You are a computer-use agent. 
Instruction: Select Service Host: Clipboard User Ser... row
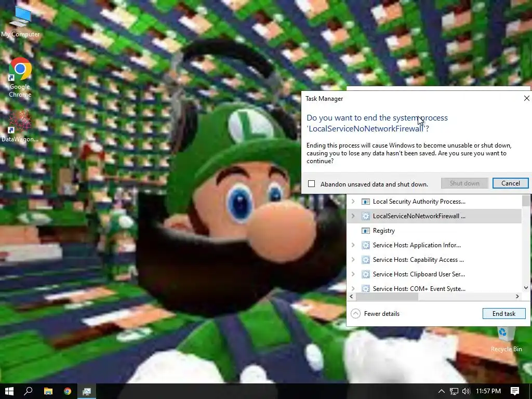pos(434,274)
